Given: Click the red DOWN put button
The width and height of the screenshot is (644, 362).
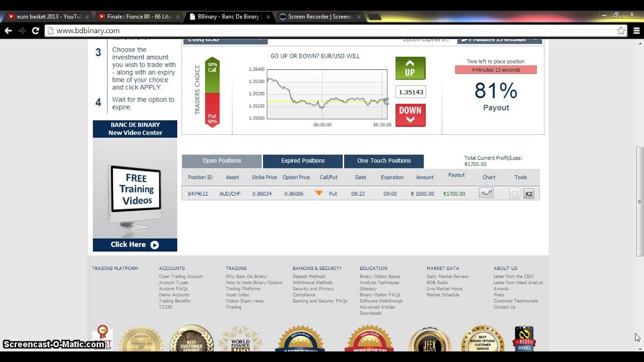Looking at the screenshot, I should [410, 115].
